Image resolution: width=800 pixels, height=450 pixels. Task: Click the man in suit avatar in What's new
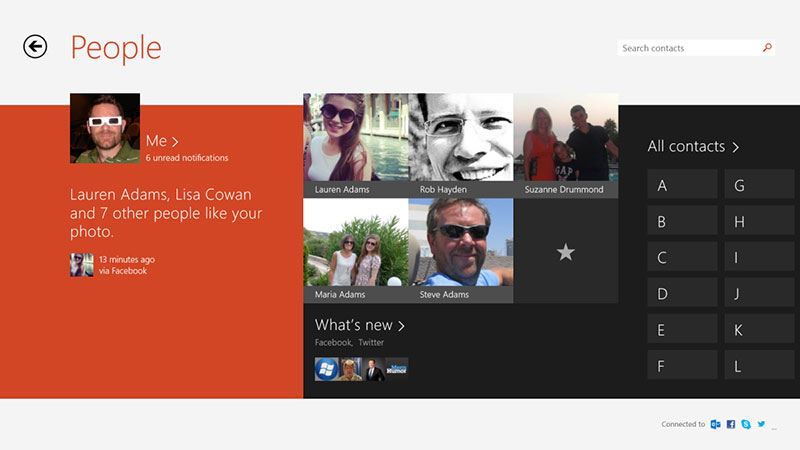pyautogui.click(x=373, y=369)
